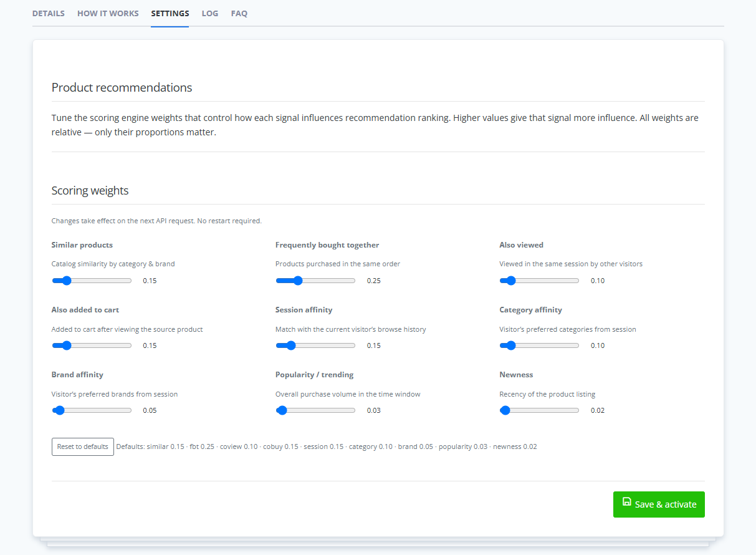Image resolution: width=756 pixels, height=555 pixels.
Task: Click the Popularity / trending label
Action: point(314,375)
